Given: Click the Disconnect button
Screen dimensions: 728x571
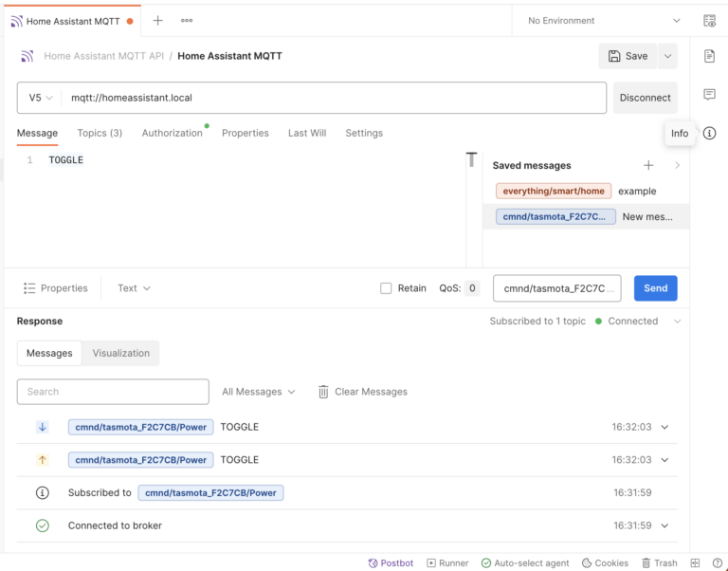Looking at the screenshot, I should pos(645,98).
